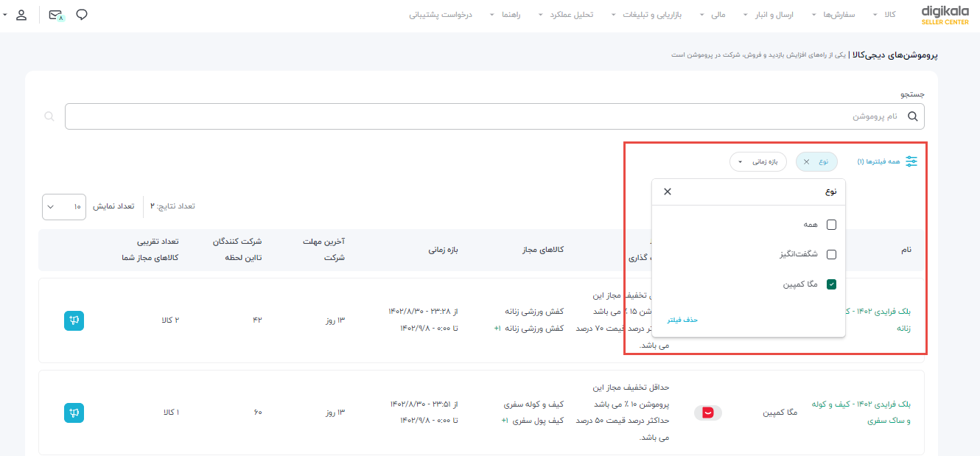Click the red badge icon next to مگا کمپین
Screen dimensions: 980x456
(x=708, y=413)
